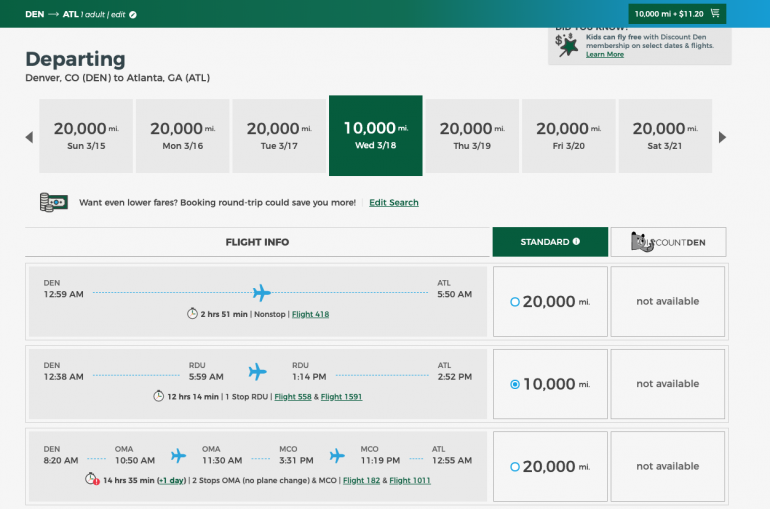This screenshot has width=770, height=509.
Task: Click the airplane icon on the nonstop flight
Action: pos(261,293)
